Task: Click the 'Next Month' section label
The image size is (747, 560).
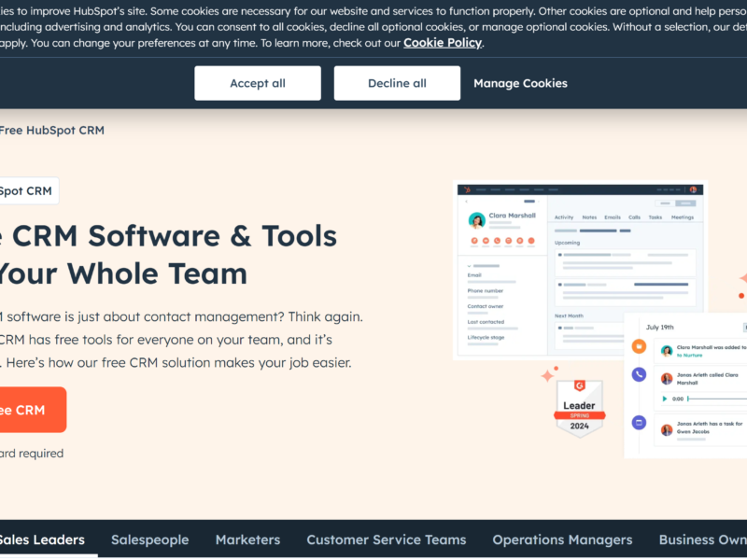Action: pyautogui.click(x=569, y=315)
